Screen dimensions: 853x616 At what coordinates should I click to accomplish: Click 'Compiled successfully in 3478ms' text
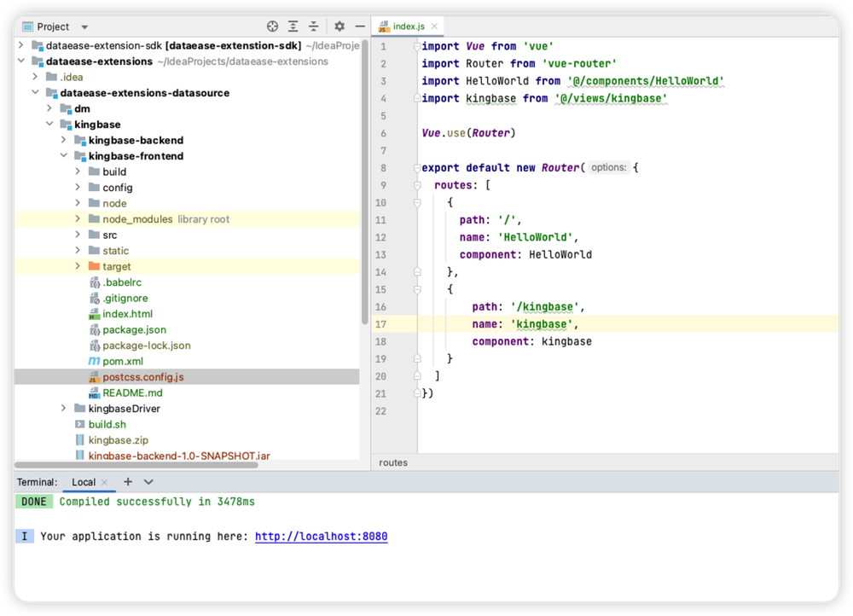pyautogui.click(x=157, y=502)
